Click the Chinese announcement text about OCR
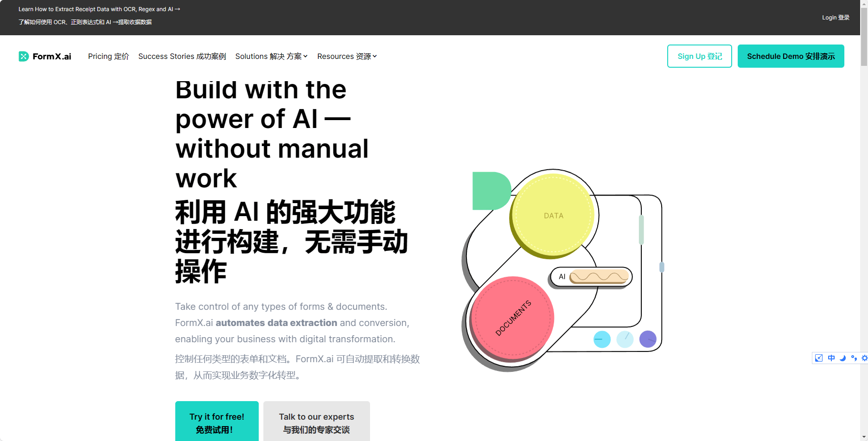868x441 pixels. pyautogui.click(x=85, y=22)
